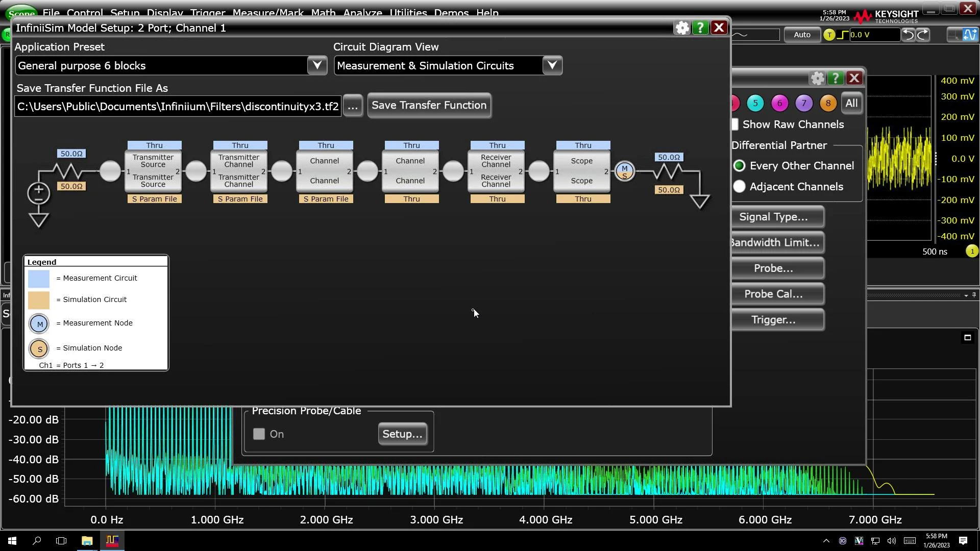Screen dimensions: 980x551
Task: Click the M/S measurement node
Action: (x=625, y=171)
